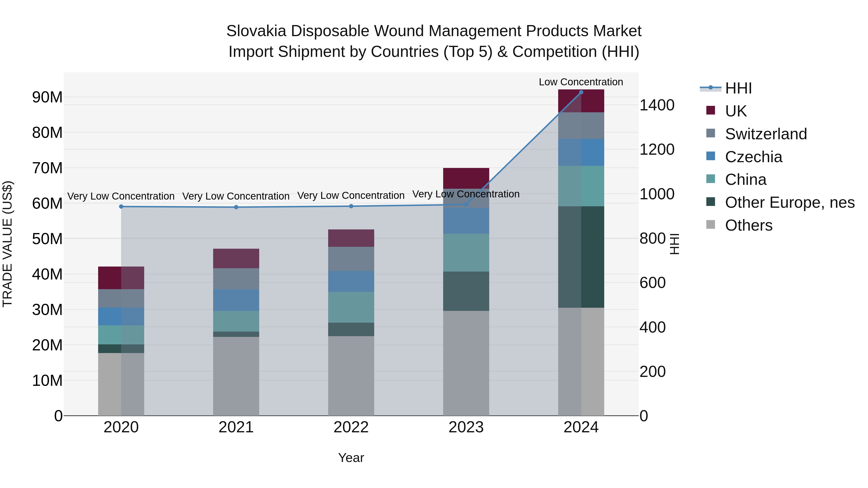Image resolution: width=868 pixels, height=488 pixels.
Task: Click the 50M y-axis tick label
Action: point(47,239)
